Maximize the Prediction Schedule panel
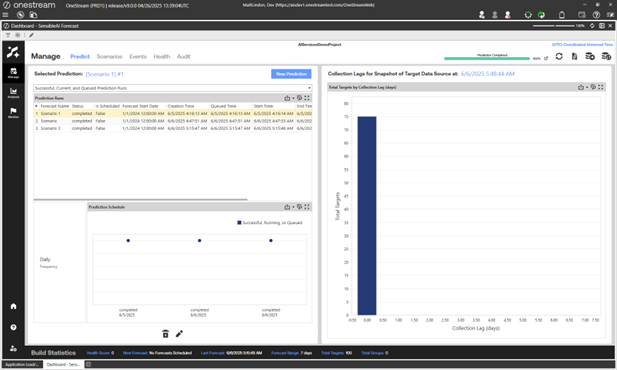Viewport: 617px width, 370px height. point(307,207)
